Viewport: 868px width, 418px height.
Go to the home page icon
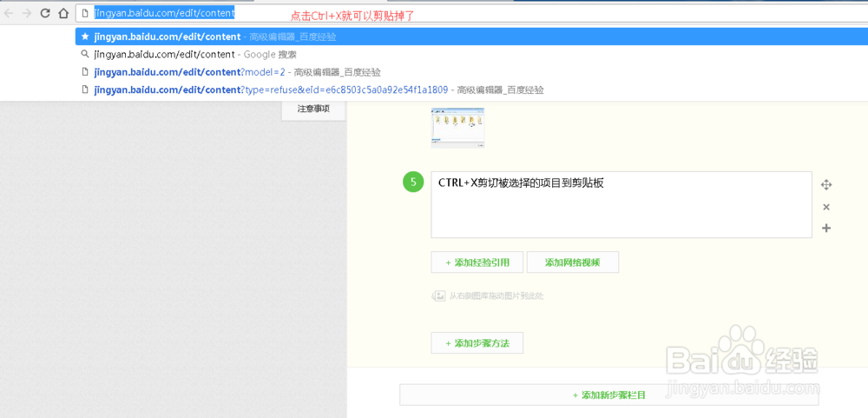[x=63, y=12]
